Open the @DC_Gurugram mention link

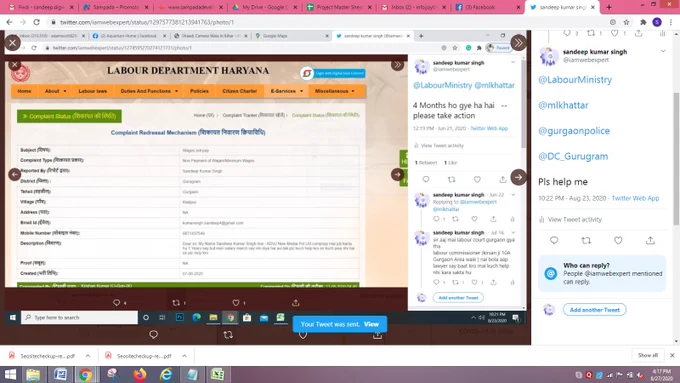[573, 157]
